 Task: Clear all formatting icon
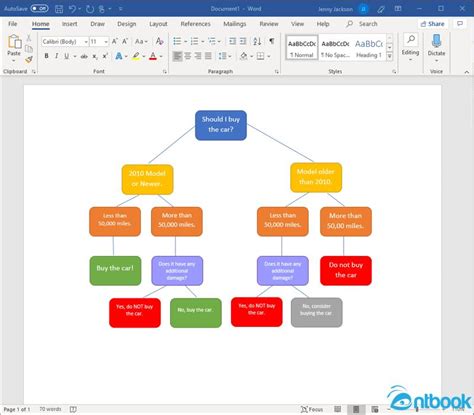160,41
